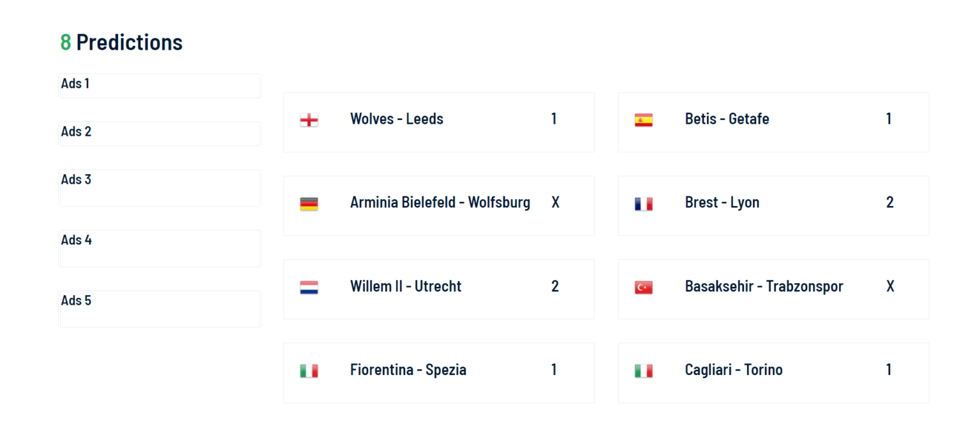980x447 pixels.
Task: Click the "1" tip for Cagliari – Torino
Action: click(889, 370)
